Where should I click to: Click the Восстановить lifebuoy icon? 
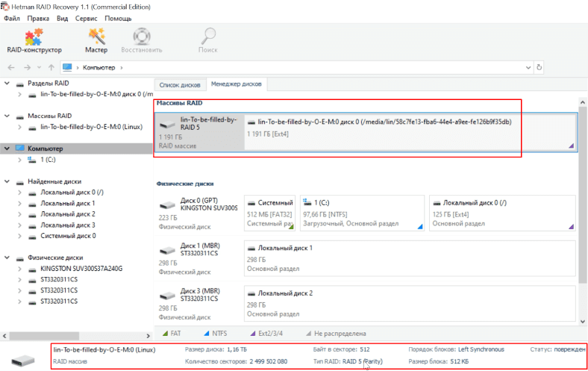coord(142,40)
